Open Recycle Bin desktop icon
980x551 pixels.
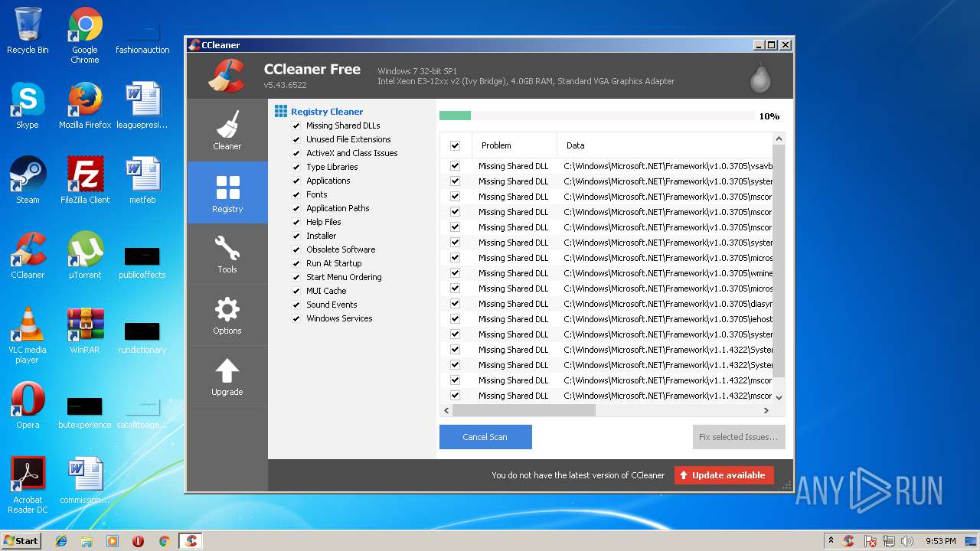tap(28, 31)
